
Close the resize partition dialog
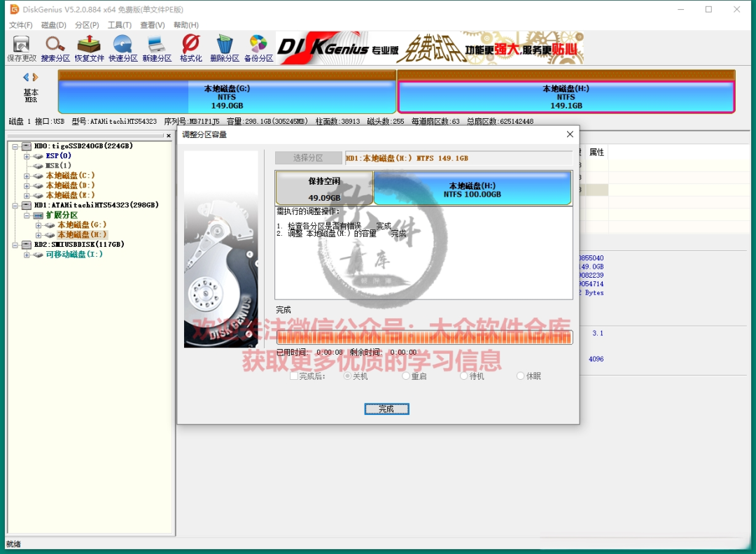coord(570,134)
